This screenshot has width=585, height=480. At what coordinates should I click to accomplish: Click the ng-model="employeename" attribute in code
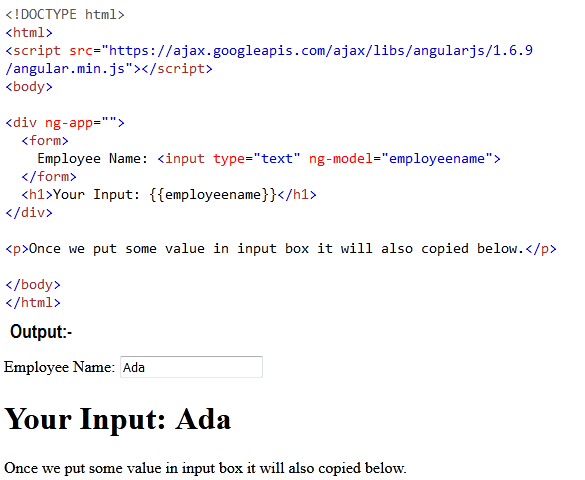tap(401, 159)
